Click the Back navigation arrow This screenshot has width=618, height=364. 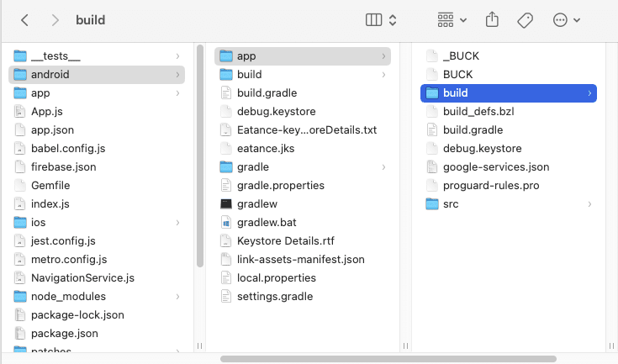point(24,19)
